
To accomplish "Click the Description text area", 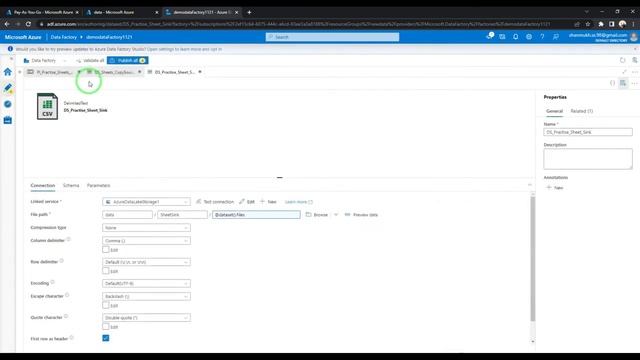I will (x=588, y=159).
